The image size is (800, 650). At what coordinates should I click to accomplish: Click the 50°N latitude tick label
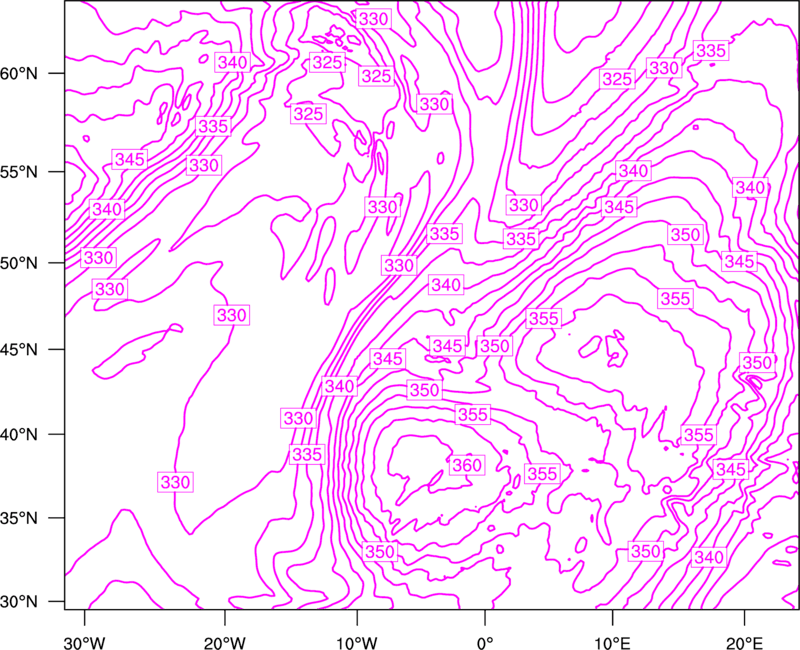pos(19,263)
